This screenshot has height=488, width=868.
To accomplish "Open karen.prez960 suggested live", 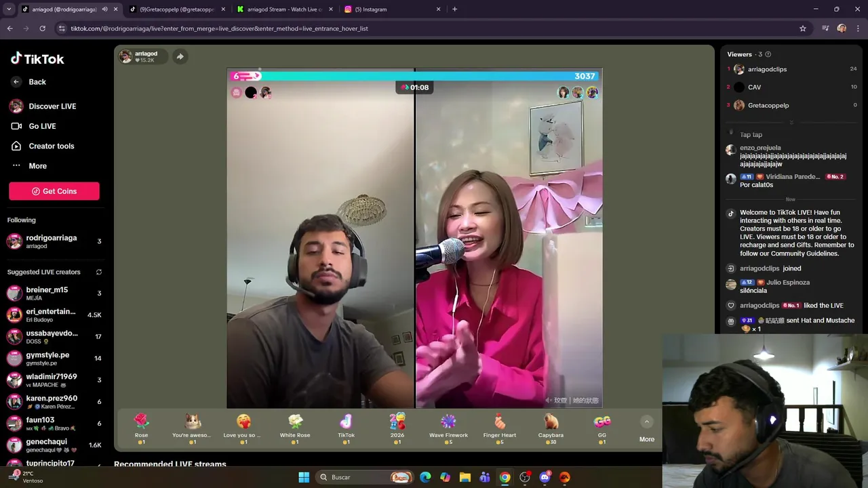I will point(54,401).
